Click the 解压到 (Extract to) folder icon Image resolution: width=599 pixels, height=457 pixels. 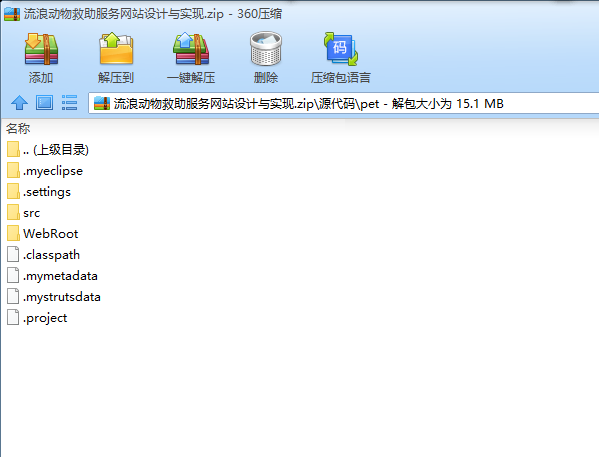[x=116, y=49]
